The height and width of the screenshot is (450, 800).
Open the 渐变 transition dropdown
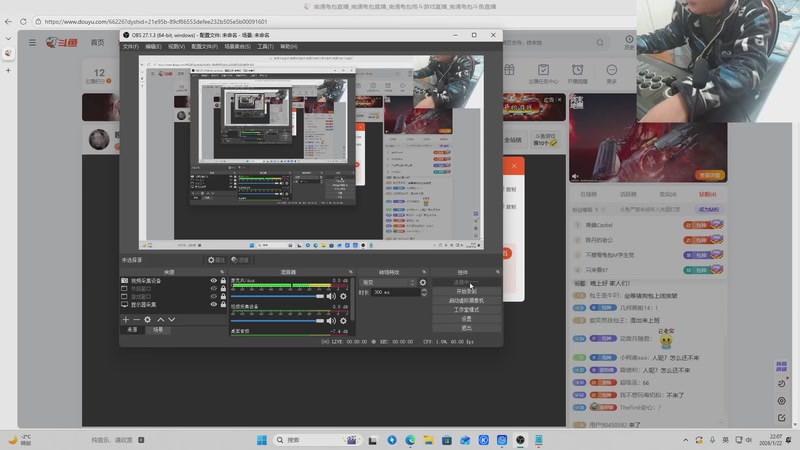click(388, 282)
